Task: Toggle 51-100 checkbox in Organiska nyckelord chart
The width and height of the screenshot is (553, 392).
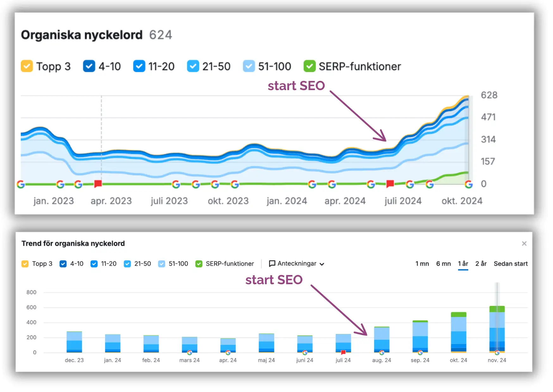Action: tap(249, 66)
